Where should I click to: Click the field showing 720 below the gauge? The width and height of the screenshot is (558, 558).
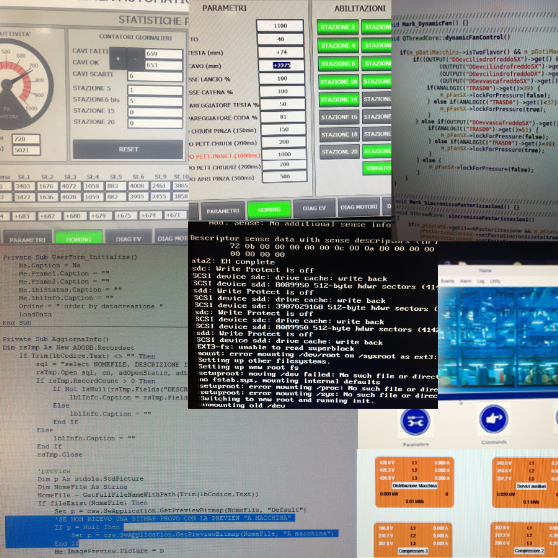click(26, 139)
